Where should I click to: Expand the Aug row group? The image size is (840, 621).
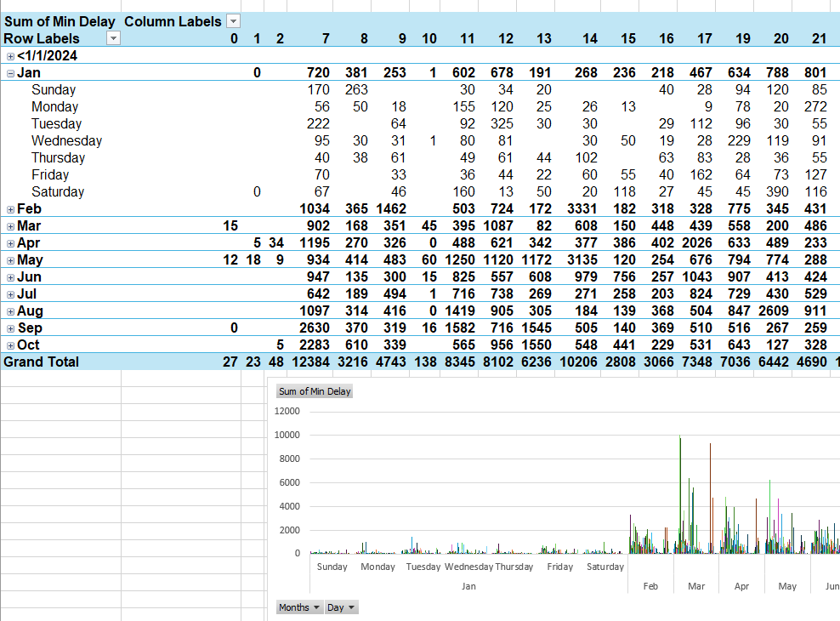pyautogui.click(x=10, y=312)
